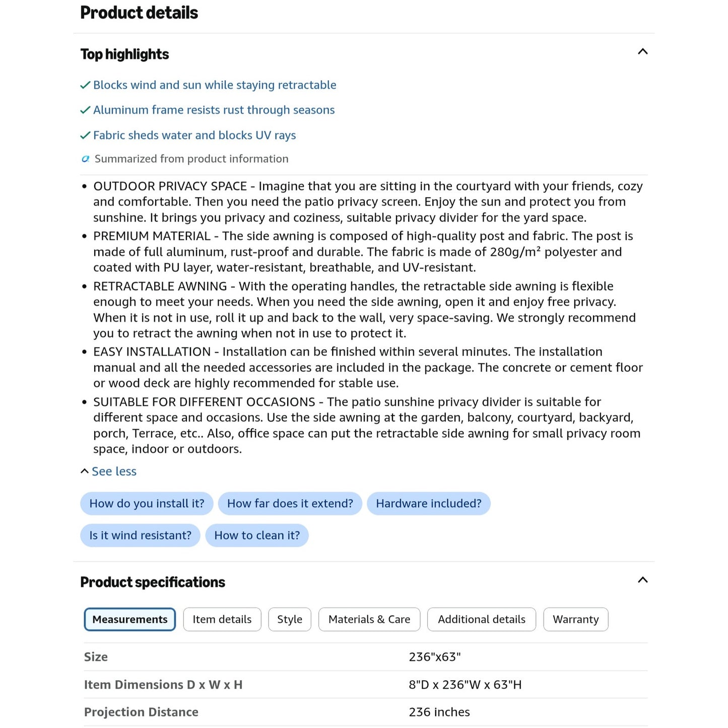Ask 'Hardware included?' question chip
Viewport: 728px width, 728px height.
(x=429, y=504)
